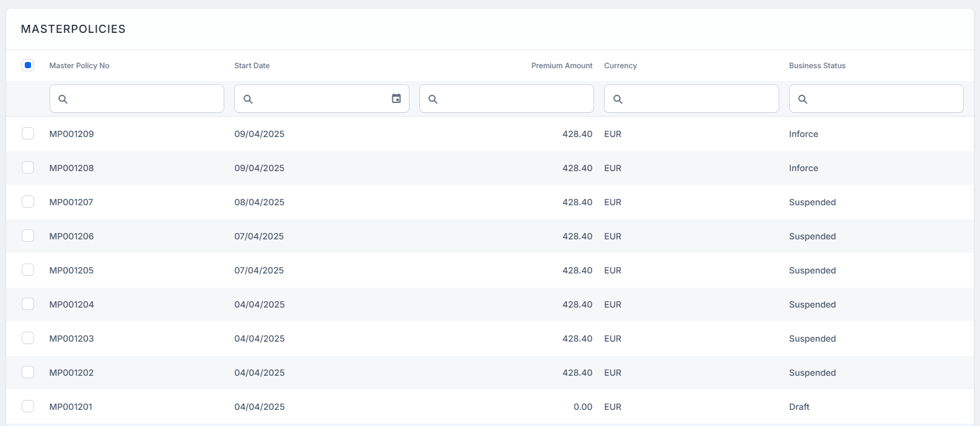Check the box for policy MP001209

click(x=28, y=133)
